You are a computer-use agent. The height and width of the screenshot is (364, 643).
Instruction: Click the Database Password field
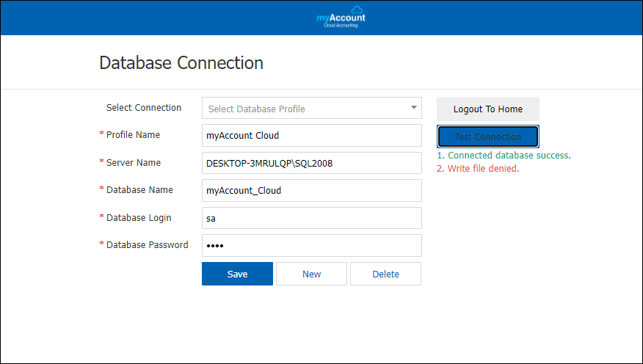pyautogui.click(x=312, y=246)
